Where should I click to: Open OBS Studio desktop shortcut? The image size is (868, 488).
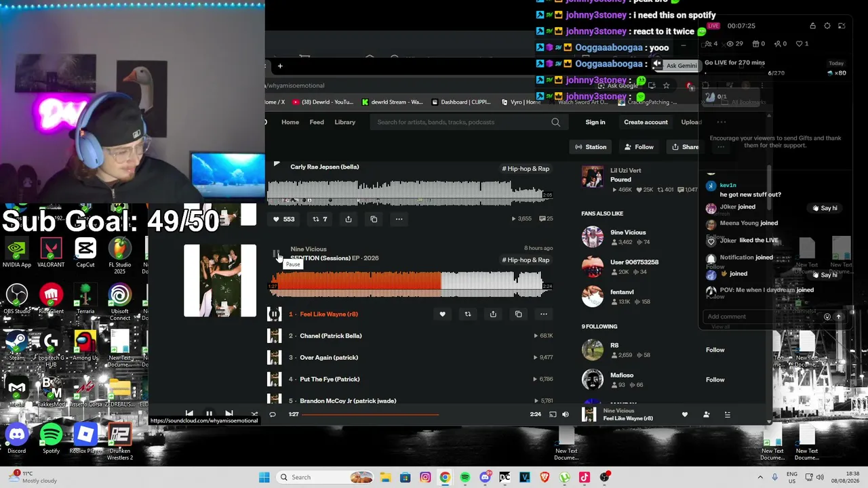(17, 300)
